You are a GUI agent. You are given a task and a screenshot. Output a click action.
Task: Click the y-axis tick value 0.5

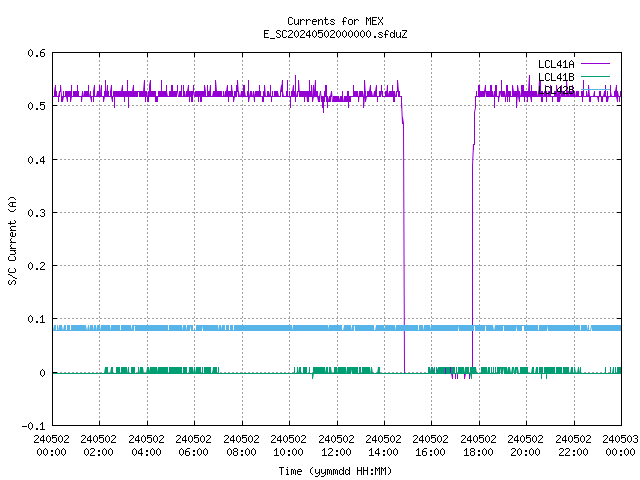click(x=36, y=106)
